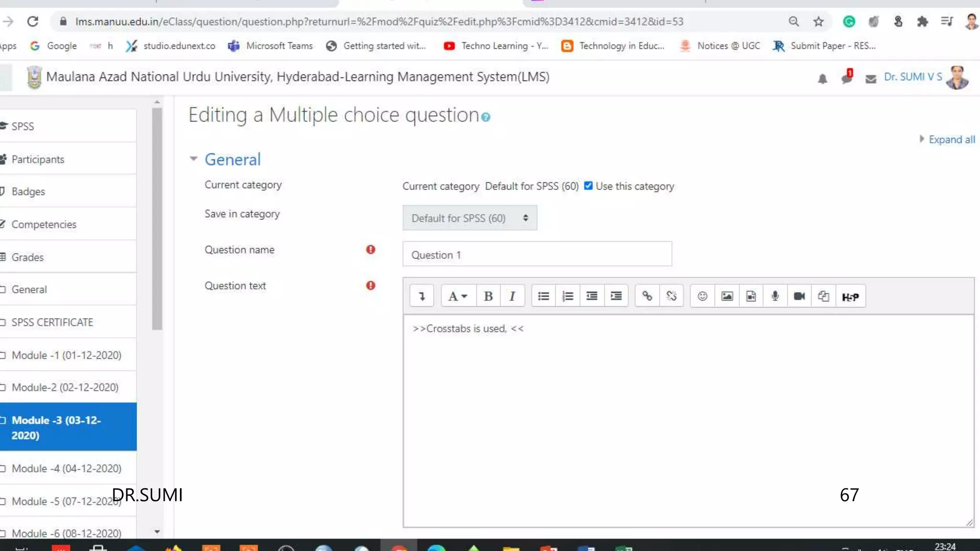Insert H5P content button
The image size is (980, 551).
coord(850,297)
